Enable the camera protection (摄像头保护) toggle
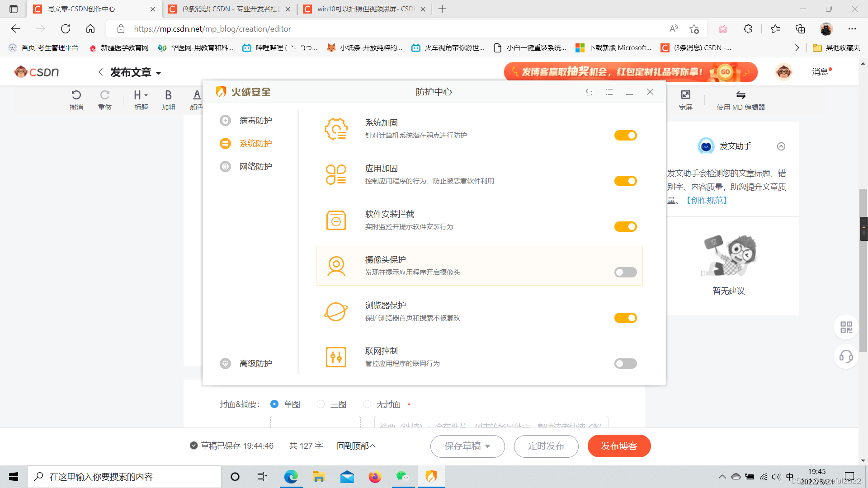868x488 pixels. pos(625,272)
